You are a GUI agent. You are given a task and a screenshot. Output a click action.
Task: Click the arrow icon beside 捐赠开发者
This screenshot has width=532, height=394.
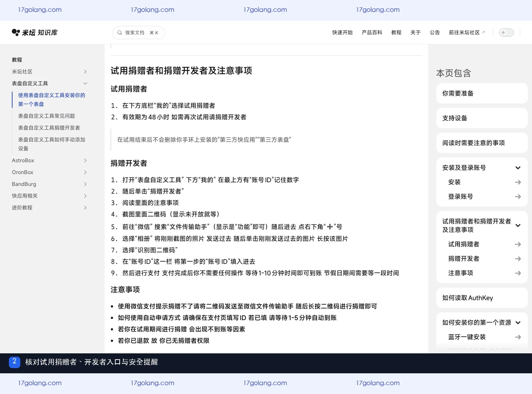coord(518,259)
